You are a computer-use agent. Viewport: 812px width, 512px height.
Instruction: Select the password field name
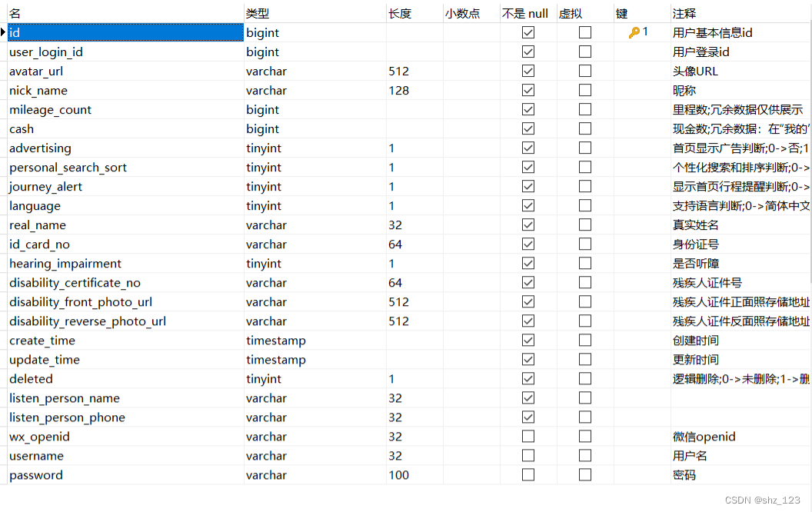click(x=35, y=475)
